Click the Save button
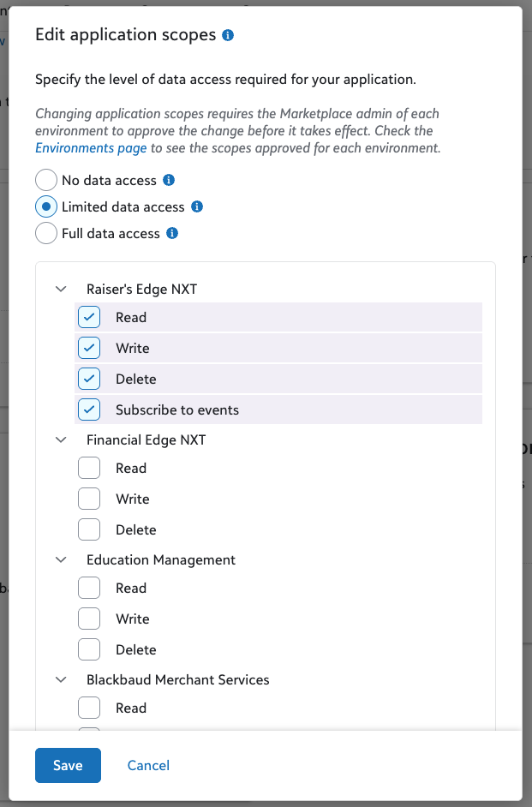 click(68, 765)
